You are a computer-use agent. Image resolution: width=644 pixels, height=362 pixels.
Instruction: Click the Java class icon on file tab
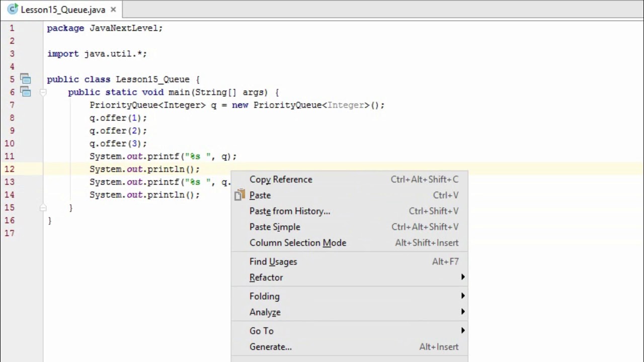pos(13,10)
